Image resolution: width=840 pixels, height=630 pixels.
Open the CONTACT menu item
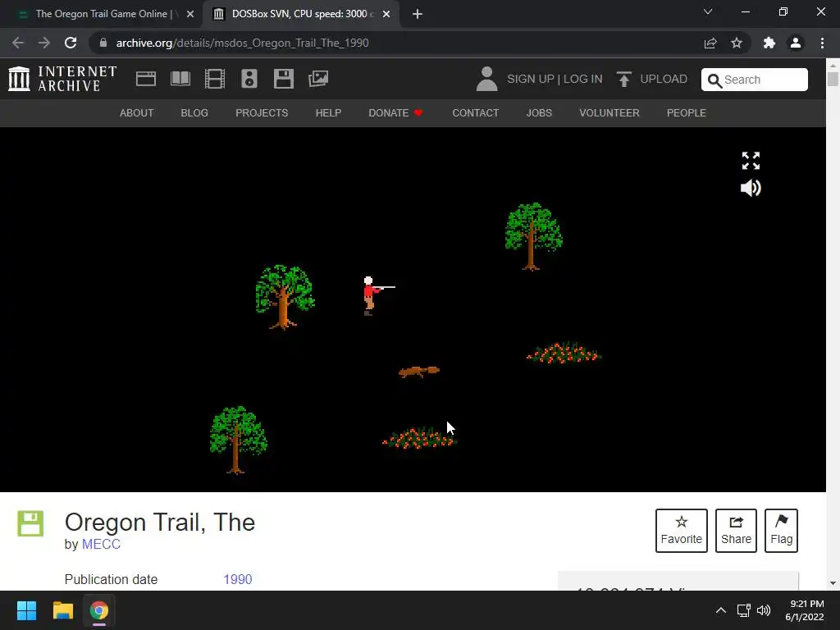click(475, 113)
